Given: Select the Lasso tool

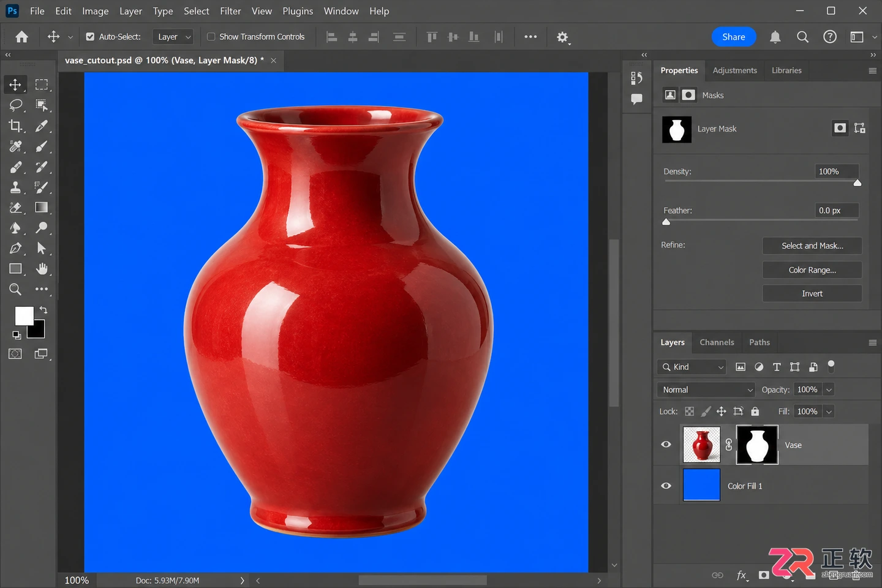Looking at the screenshot, I should (x=15, y=105).
